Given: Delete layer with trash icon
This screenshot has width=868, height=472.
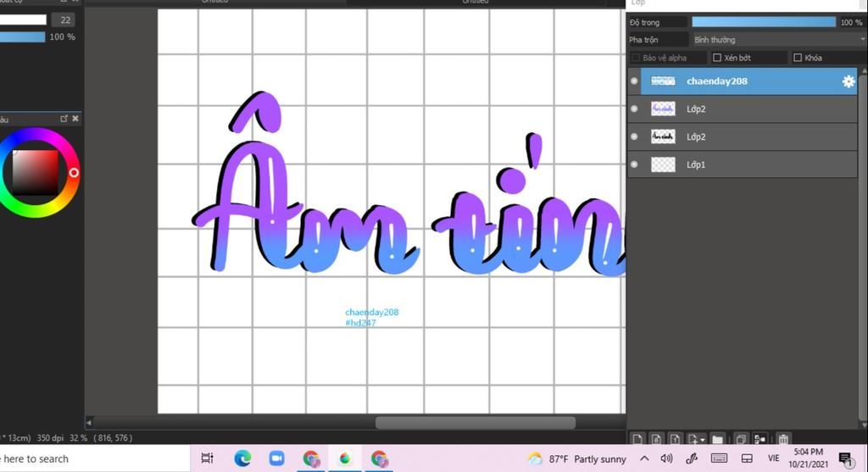Looking at the screenshot, I should pyautogui.click(x=782, y=439).
